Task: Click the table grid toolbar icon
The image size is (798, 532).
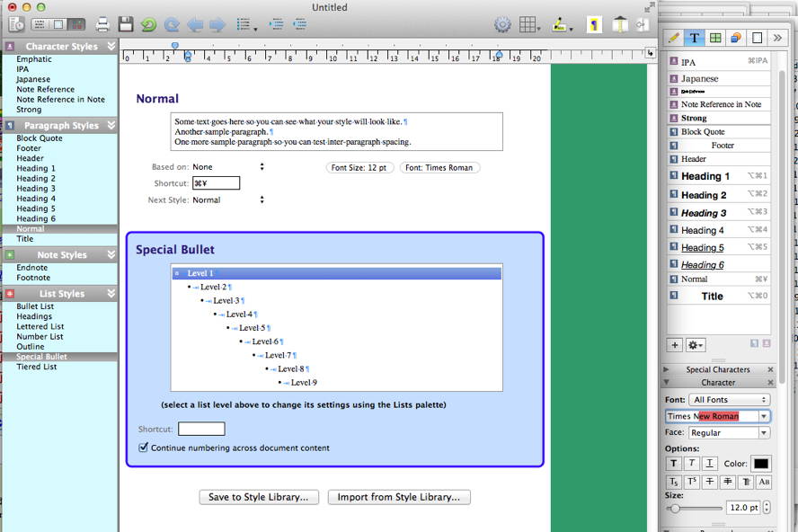Action: (529, 24)
